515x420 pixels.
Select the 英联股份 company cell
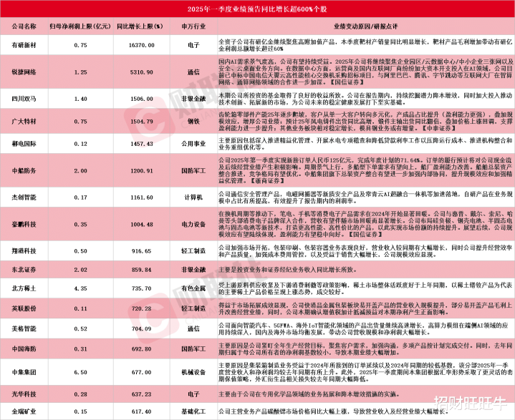click(x=24, y=308)
